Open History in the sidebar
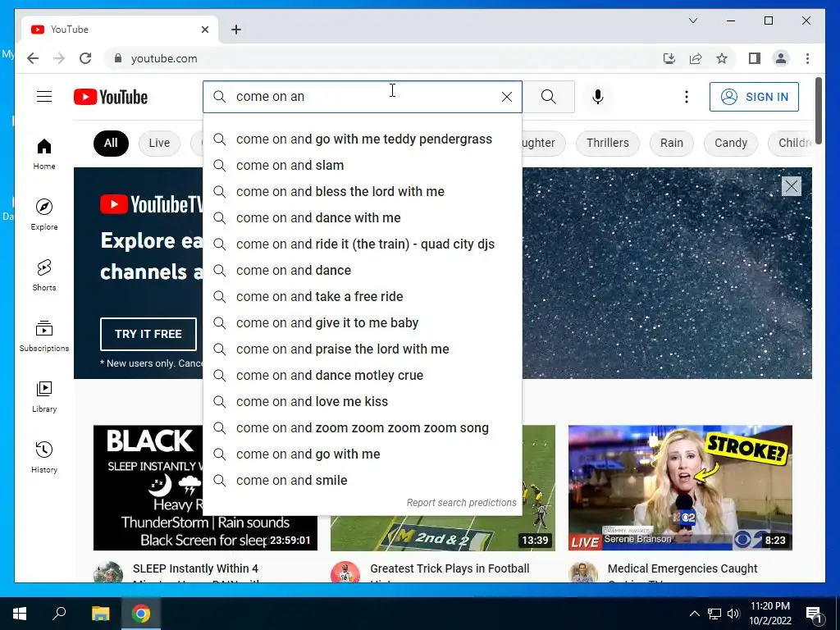The height and width of the screenshot is (630, 840). 44,457
